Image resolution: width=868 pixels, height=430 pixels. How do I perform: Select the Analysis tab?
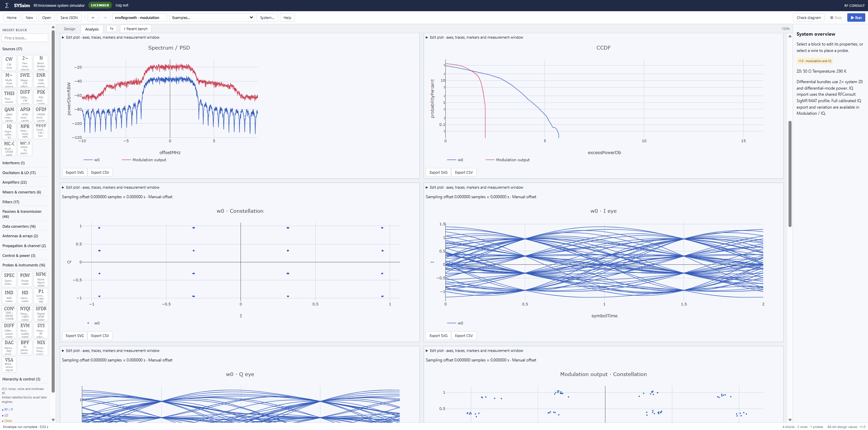(x=92, y=29)
